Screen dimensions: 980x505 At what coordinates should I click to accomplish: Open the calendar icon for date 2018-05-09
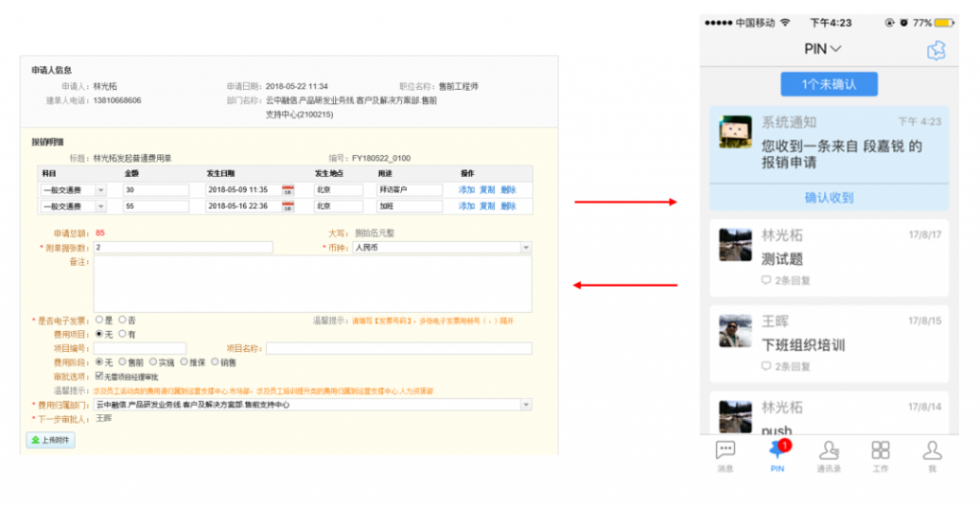[x=287, y=190]
